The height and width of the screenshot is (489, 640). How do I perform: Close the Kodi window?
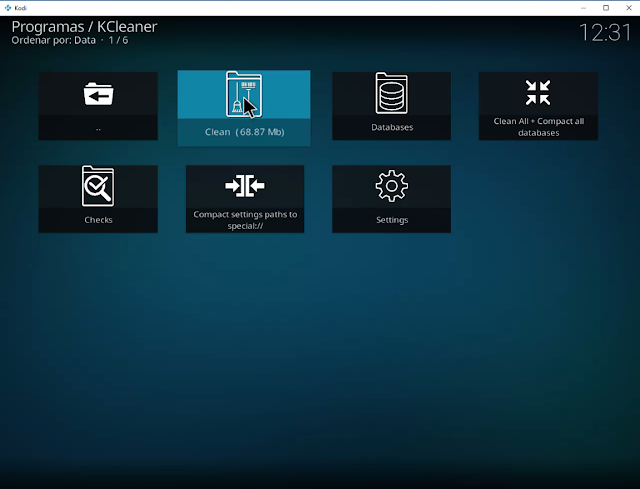click(x=629, y=8)
